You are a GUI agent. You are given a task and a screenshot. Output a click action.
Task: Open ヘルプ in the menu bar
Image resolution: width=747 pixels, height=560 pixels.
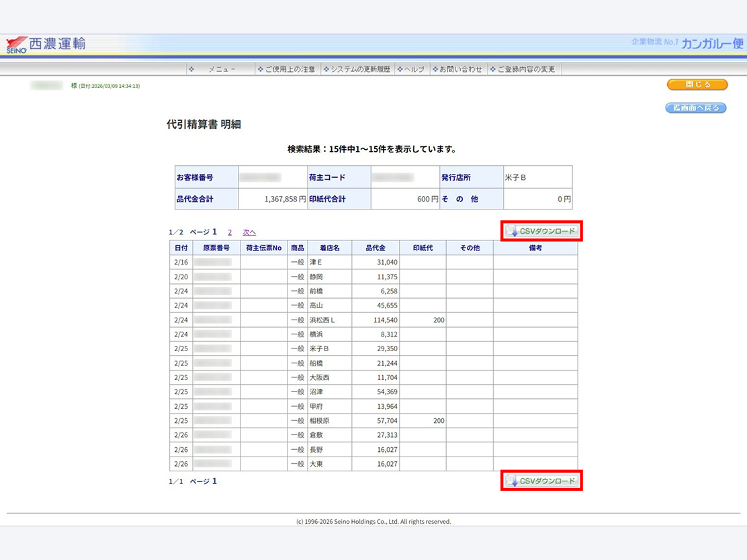click(x=412, y=70)
